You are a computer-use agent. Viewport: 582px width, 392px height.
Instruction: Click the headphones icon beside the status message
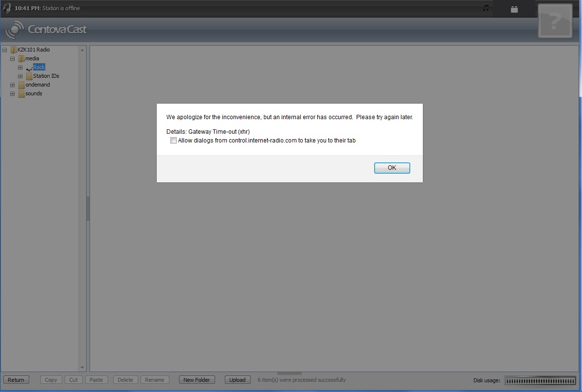pyautogui.click(x=7, y=8)
